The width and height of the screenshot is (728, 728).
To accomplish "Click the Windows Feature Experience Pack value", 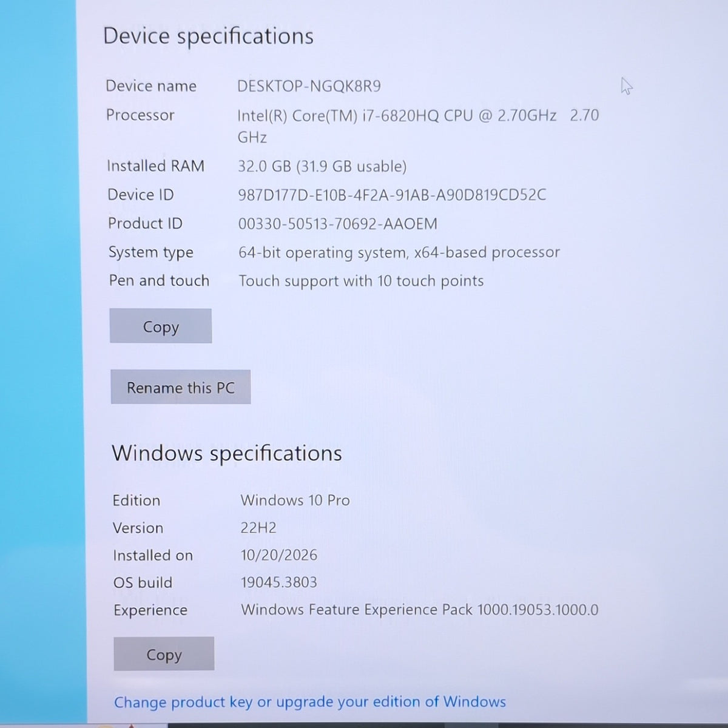I will click(420, 610).
